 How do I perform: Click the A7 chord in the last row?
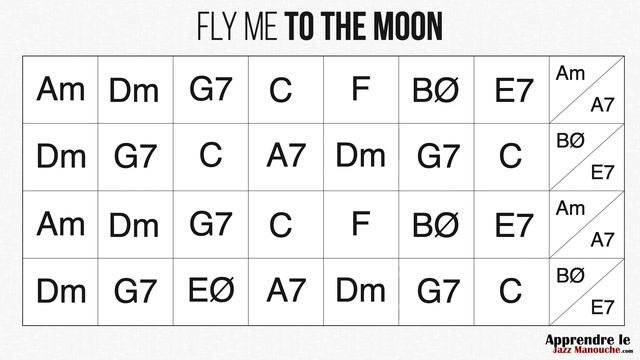[286, 292]
